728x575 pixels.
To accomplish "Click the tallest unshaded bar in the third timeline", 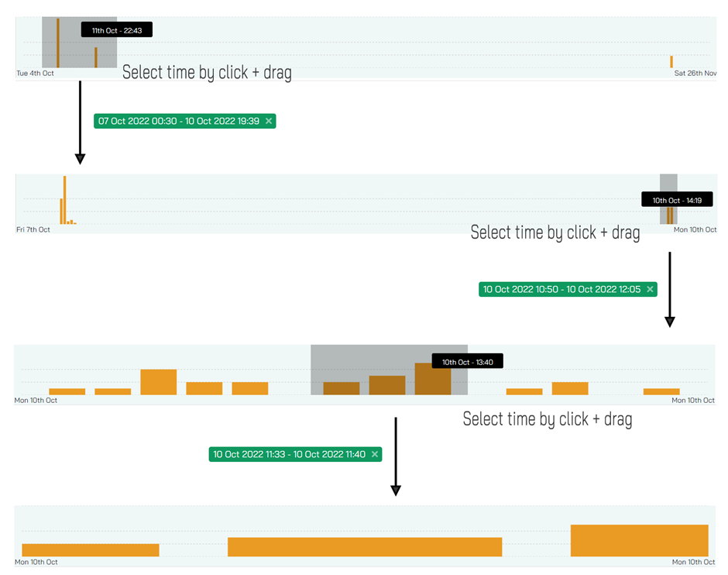I will (x=158, y=382).
